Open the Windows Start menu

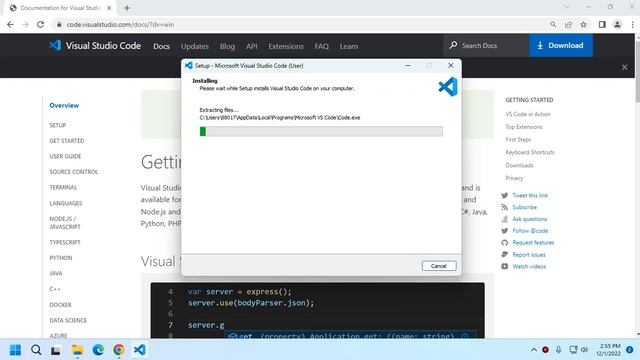(x=16, y=350)
